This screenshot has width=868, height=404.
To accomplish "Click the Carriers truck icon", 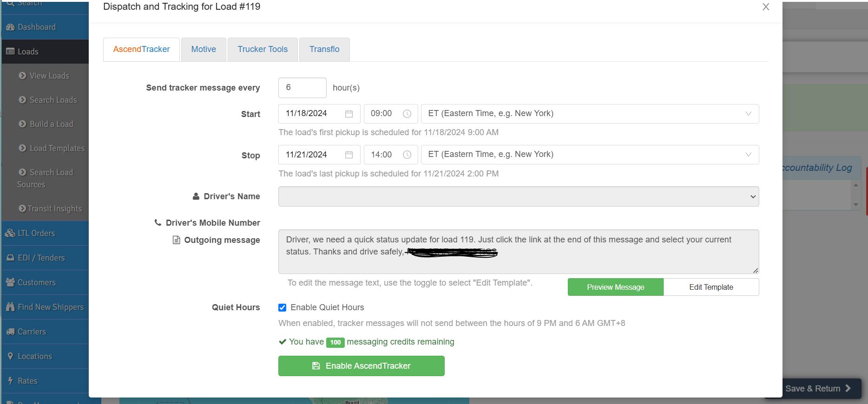I will 10,332.
